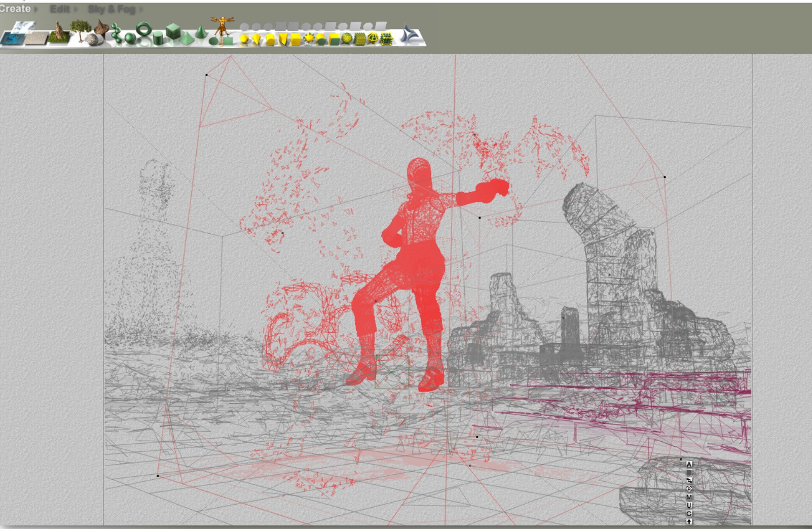
Task: Create a green cone primitive
Action: click(x=201, y=32)
